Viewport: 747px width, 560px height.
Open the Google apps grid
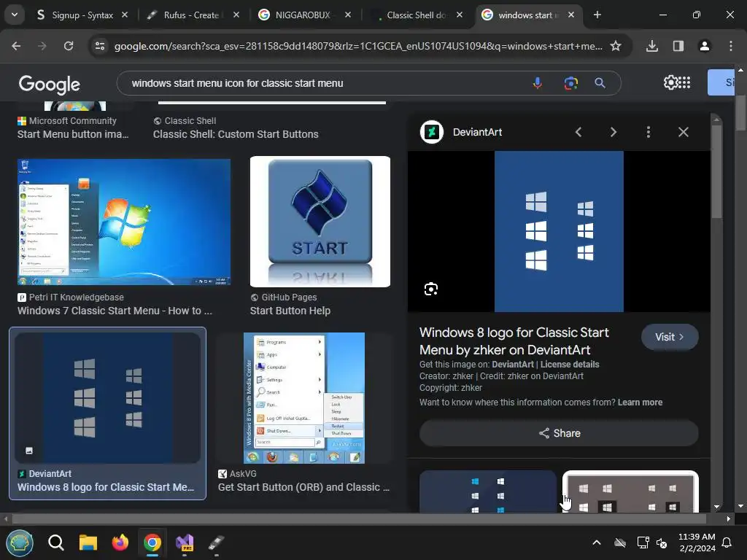point(684,83)
